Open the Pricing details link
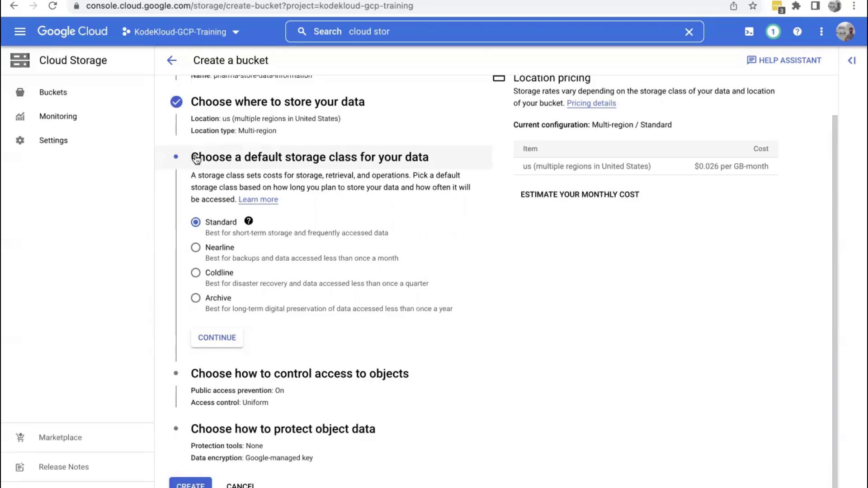868x488 pixels. (x=591, y=103)
